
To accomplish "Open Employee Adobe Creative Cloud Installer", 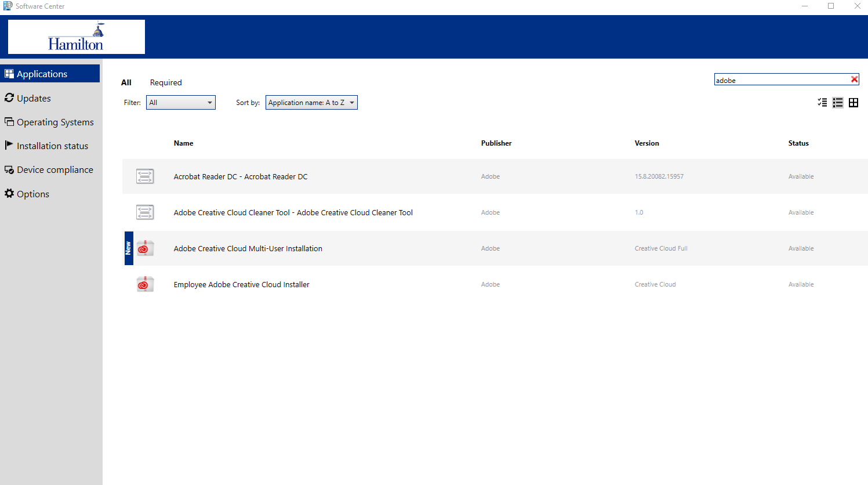I will point(242,284).
